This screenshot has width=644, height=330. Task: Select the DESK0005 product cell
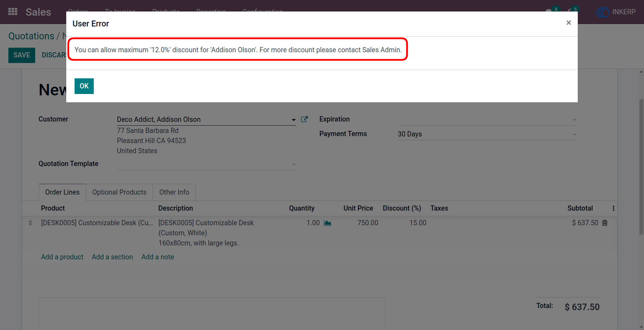click(x=97, y=223)
